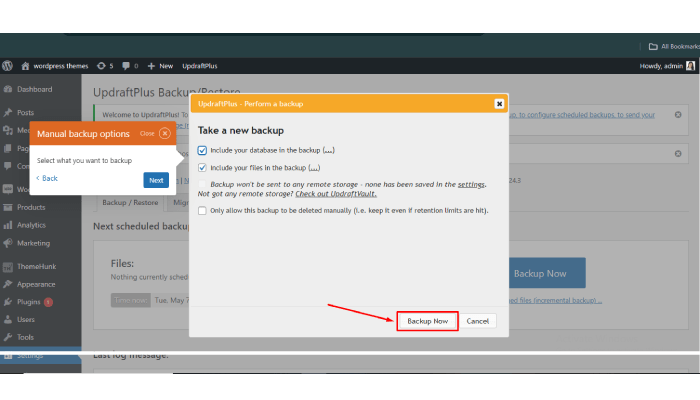Close the Manual backup options tooltip
Viewport: 700px width, 400px height.
click(x=165, y=133)
